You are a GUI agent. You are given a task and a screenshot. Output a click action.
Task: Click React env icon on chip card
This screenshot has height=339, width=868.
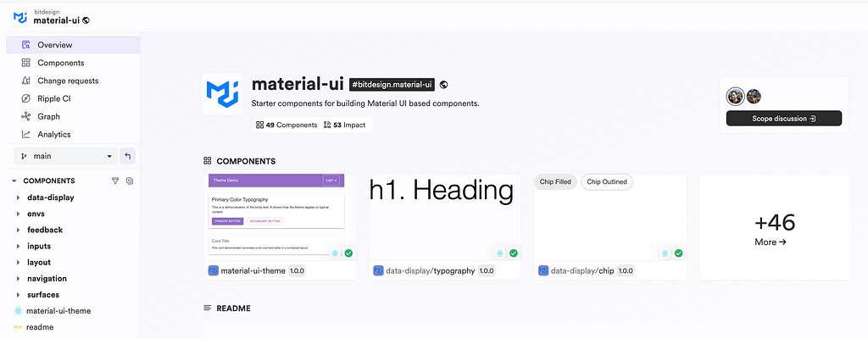[x=665, y=253]
